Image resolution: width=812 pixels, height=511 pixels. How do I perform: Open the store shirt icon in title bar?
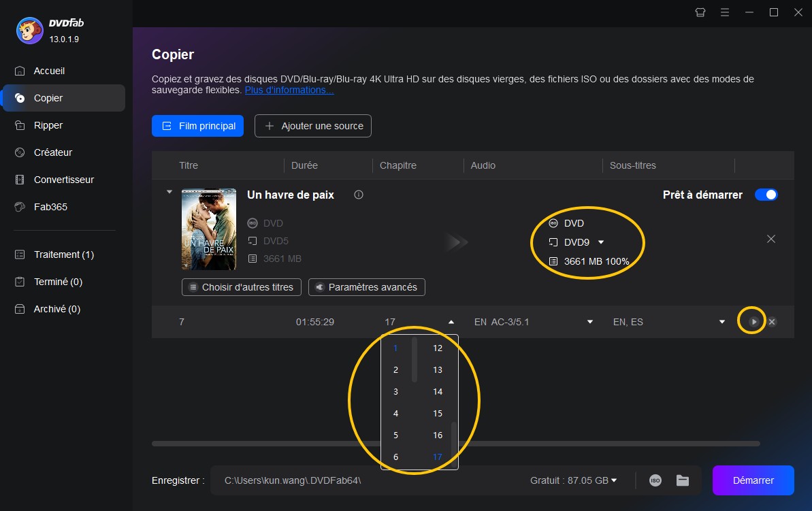coord(700,12)
